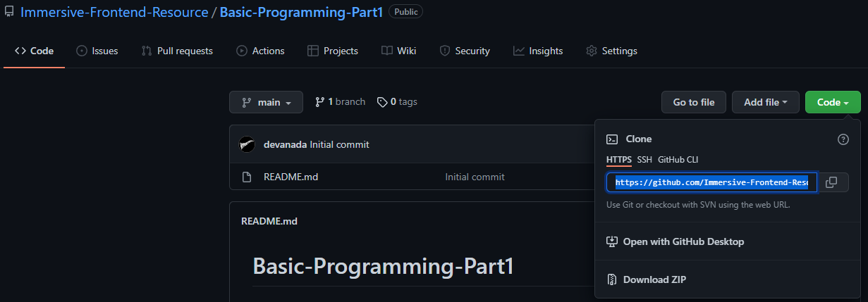868x302 pixels.
Task: Open the Basic-Programming-Part1 repository link
Action: (301, 12)
